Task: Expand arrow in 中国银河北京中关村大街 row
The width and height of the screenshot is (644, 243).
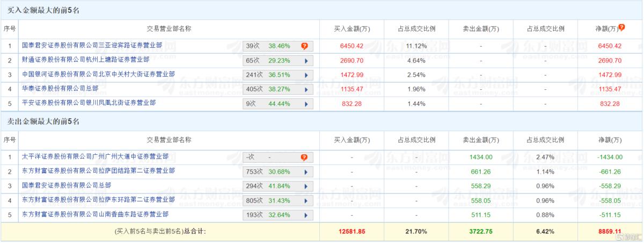Action: [306, 75]
